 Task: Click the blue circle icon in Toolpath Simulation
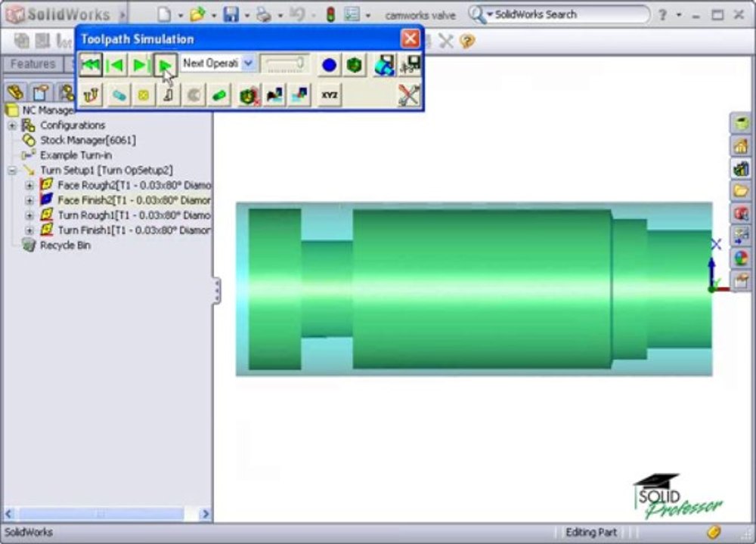click(329, 64)
